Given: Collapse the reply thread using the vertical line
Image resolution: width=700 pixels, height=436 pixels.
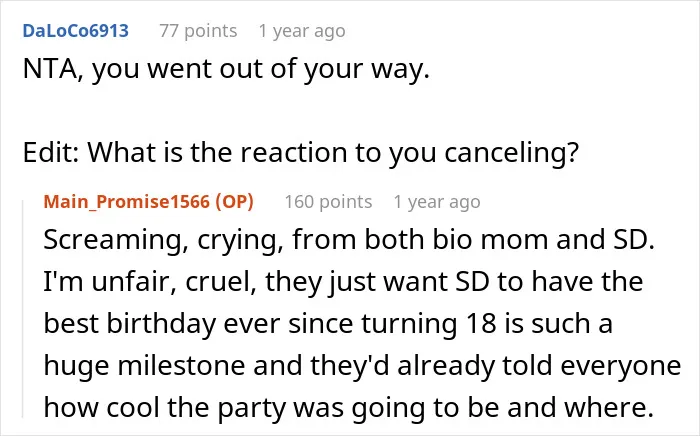Looking at the screenshot, I should [x=23, y=309].
